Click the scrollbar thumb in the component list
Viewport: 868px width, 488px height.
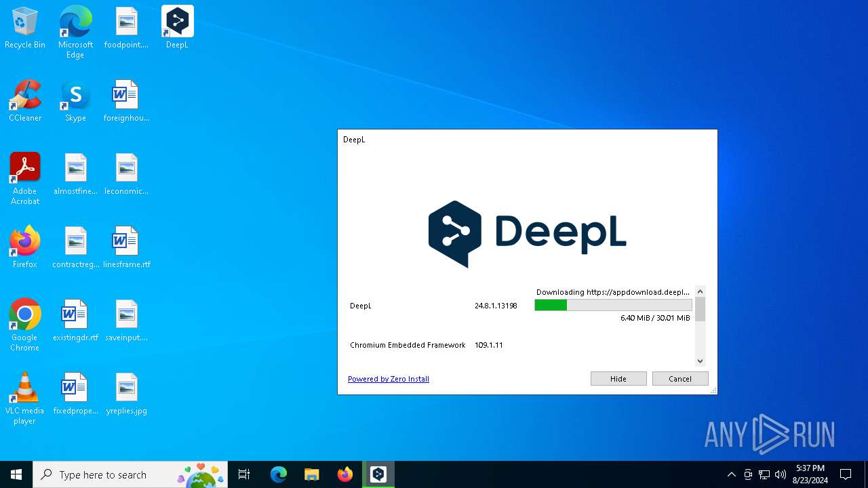click(x=701, y=309)
